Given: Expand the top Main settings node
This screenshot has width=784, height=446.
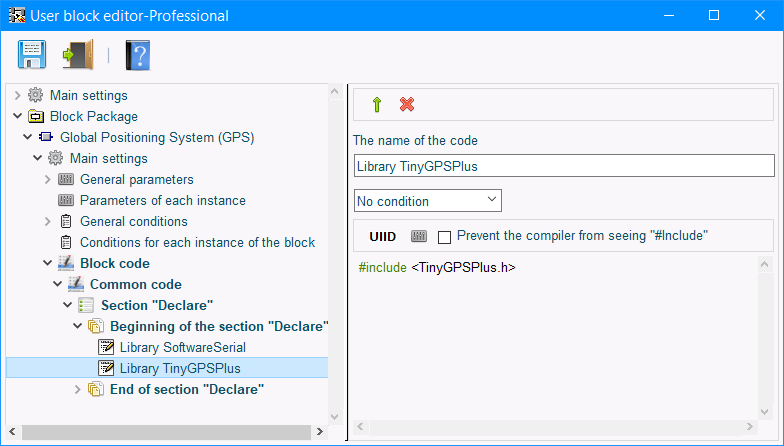Looking at the screenshot, I should pos(18,95).
